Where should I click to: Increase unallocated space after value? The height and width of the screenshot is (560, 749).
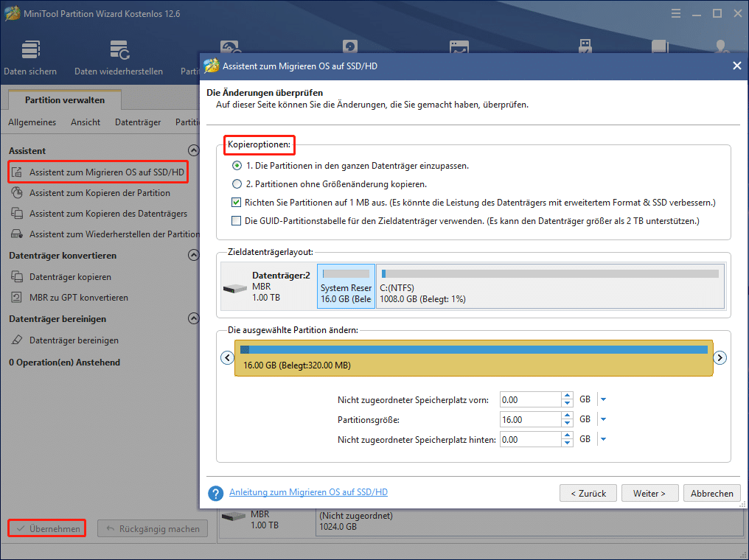click(x=567, y=435)
